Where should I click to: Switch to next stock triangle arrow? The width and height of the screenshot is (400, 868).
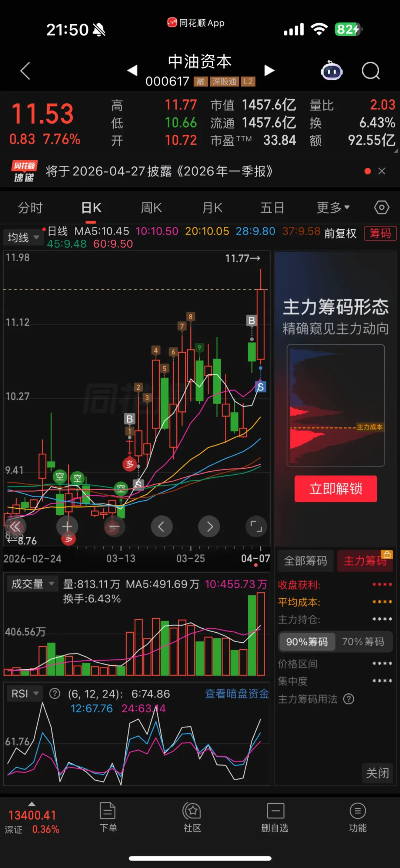point(269,70)
